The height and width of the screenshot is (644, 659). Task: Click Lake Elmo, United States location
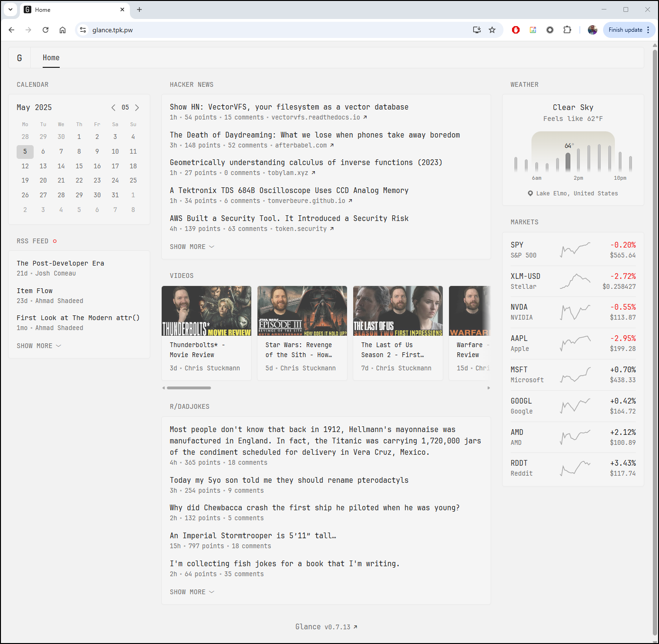573,193
